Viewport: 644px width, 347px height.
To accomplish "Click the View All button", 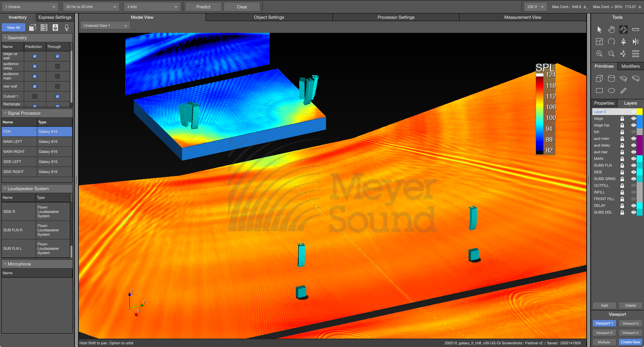I will 13,27.
